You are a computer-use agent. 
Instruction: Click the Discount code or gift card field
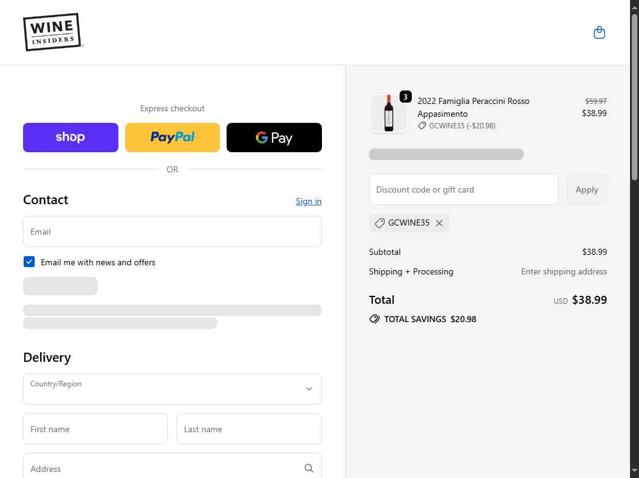click(463, 189)
